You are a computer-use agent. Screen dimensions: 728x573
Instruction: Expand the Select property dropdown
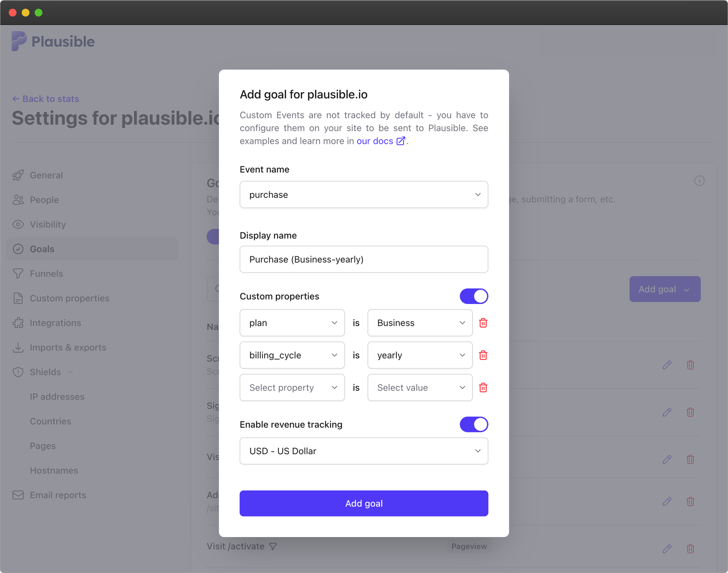(292, 387)
